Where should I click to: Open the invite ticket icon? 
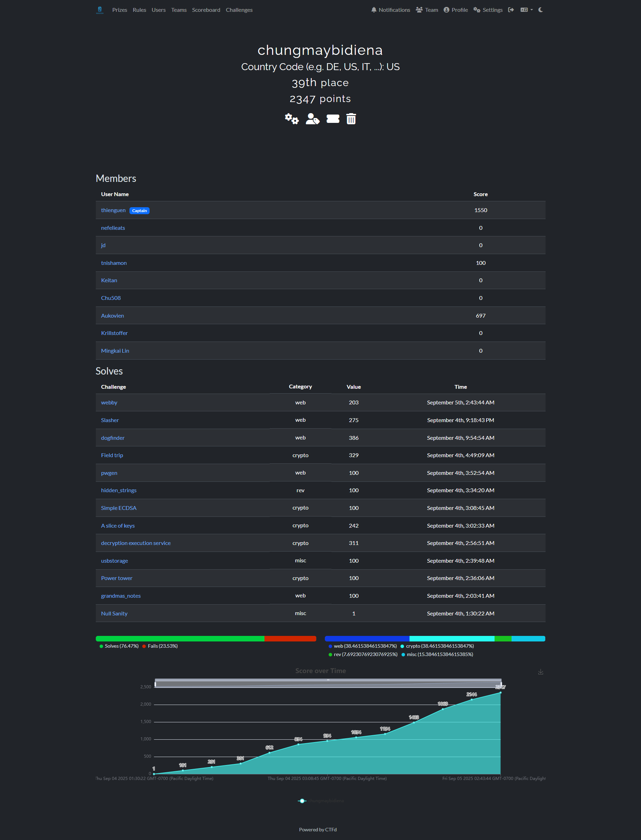pos(333,119)
